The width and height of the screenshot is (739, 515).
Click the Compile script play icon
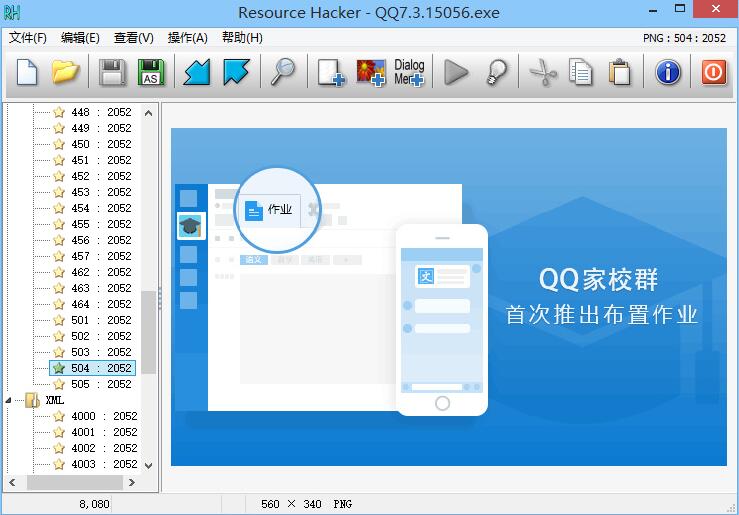456,72
